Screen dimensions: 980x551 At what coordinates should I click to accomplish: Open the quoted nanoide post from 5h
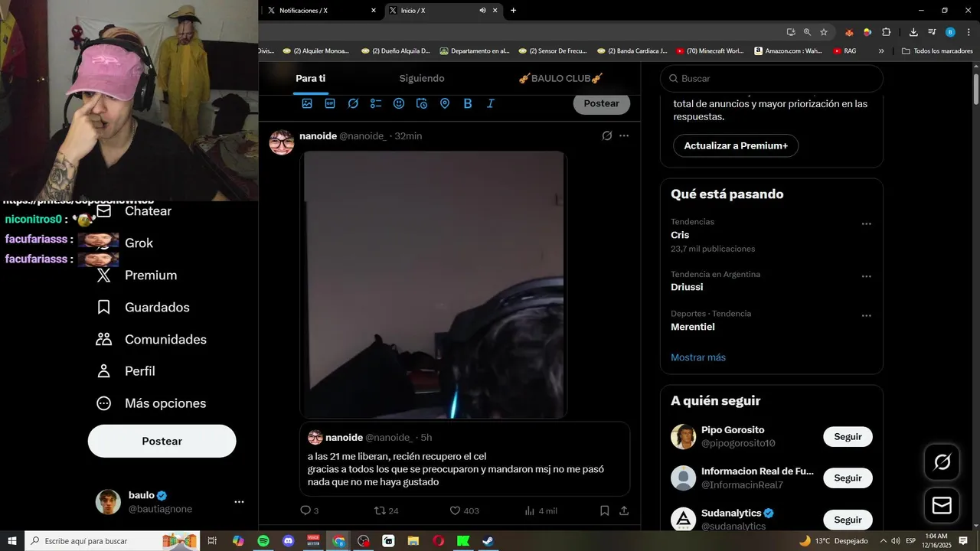pyautogui.click(x=465, y=459)
